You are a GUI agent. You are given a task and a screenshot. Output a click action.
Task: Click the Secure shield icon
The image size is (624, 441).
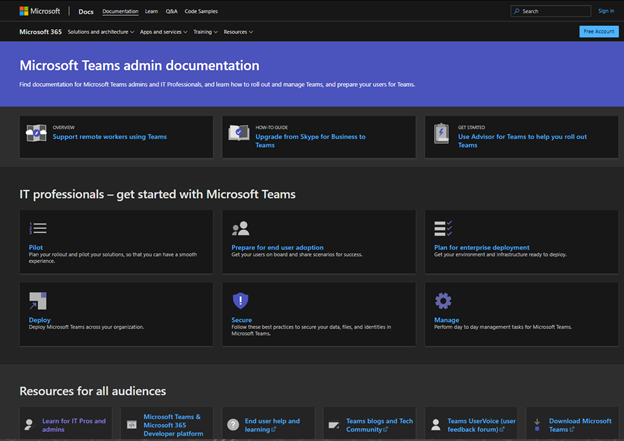point(240,301)
